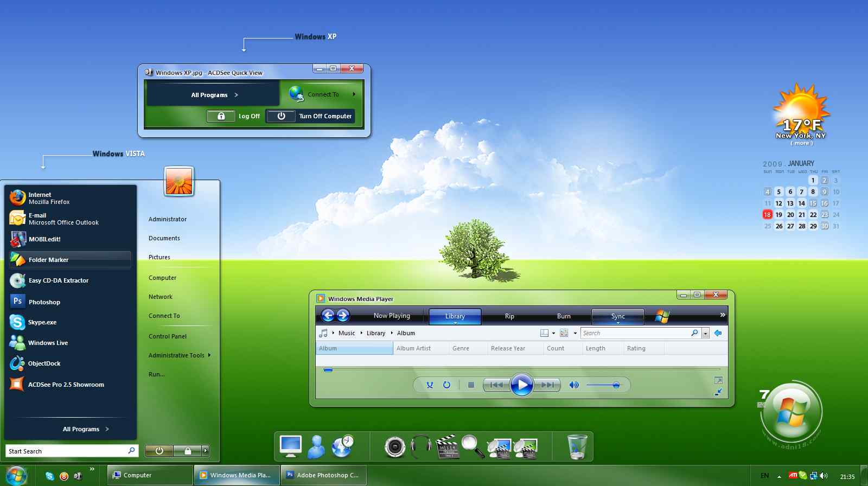Click the Music breadcrumb in Media Player
Image resolution: width=868 pixels, height=486 pixels.
347,333
